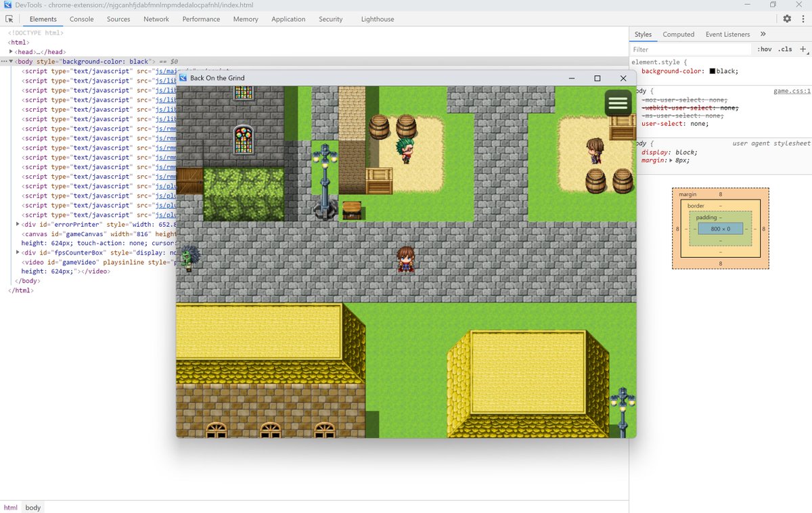
Task: Restore down the DevTools window
Action: [773, 5]
